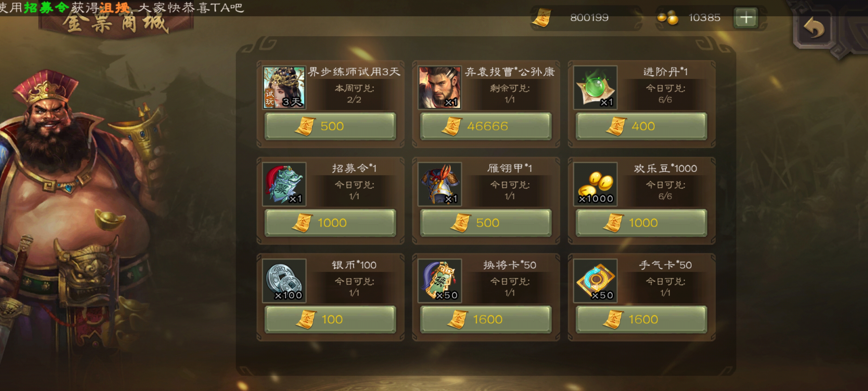Image resolution: width=868 pixels, height=391 pixels.
Task: Click the 银币 silver coins icon
Action: [x=284, y=280]
